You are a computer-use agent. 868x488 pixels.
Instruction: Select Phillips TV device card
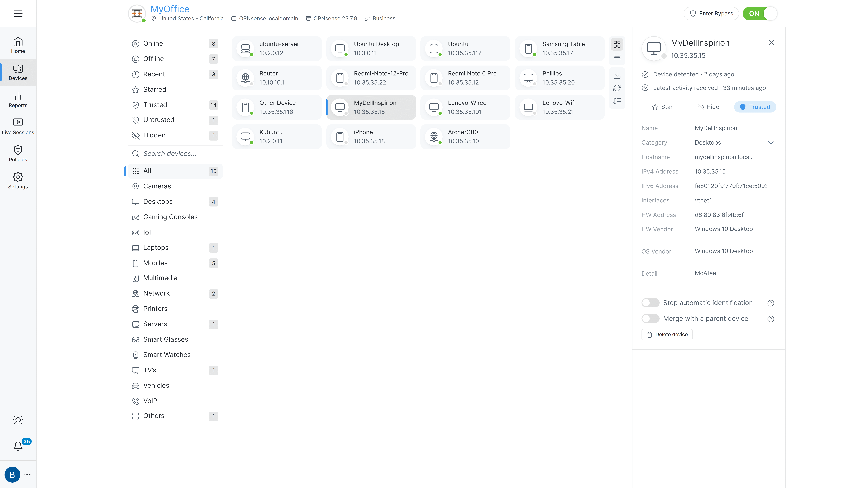coord(560,78)
